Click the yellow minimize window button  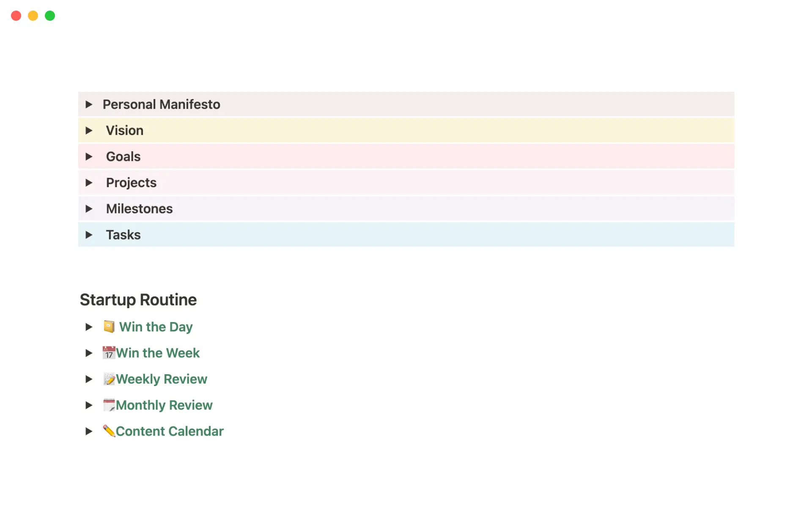33,16
